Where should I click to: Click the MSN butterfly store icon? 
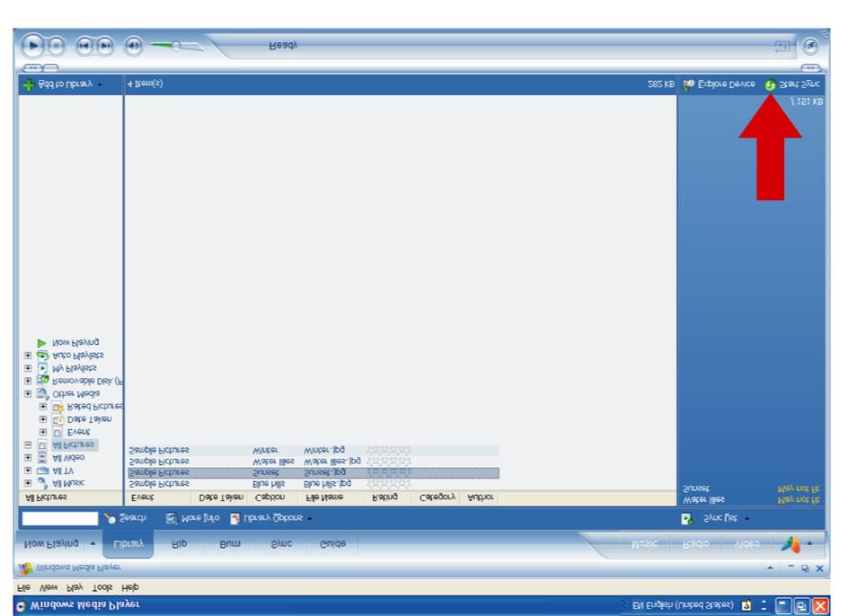pyautogui.click(x=791, y=544)
